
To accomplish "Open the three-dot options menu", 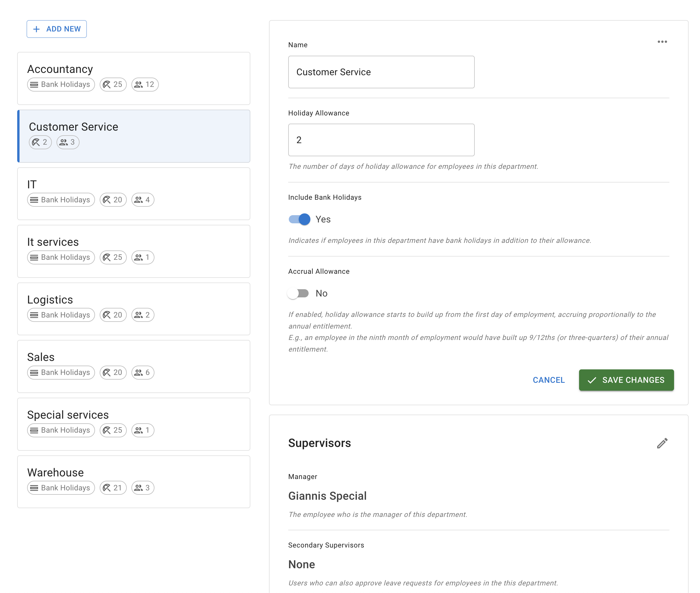I will [662, 42].
